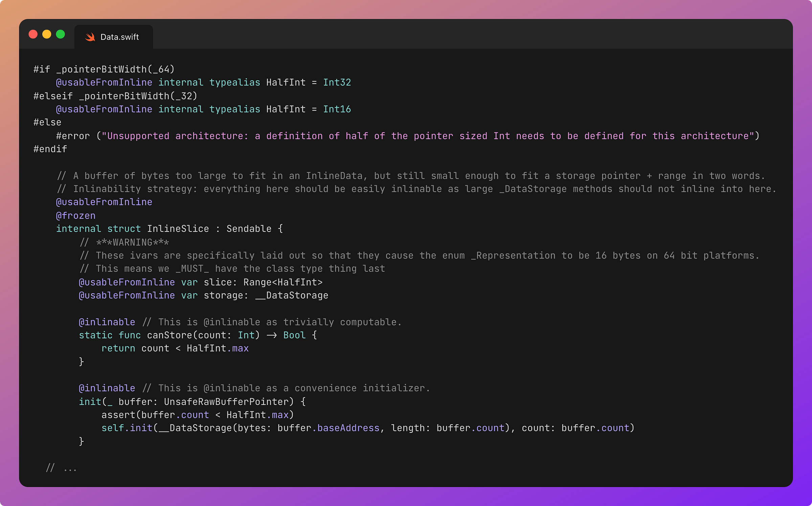Select the Data.swift tab
This screenshot has height=506, width=812.
point(119,37)
